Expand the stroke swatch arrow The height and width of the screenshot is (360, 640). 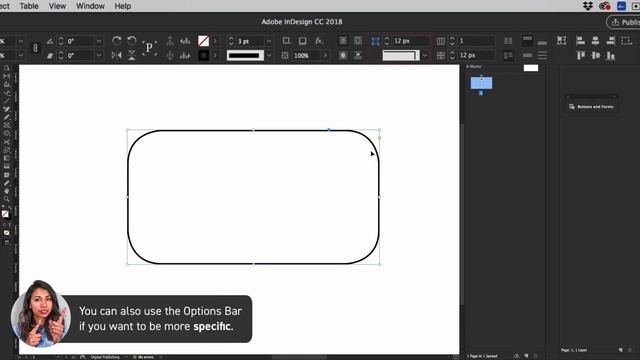point(215,55)
